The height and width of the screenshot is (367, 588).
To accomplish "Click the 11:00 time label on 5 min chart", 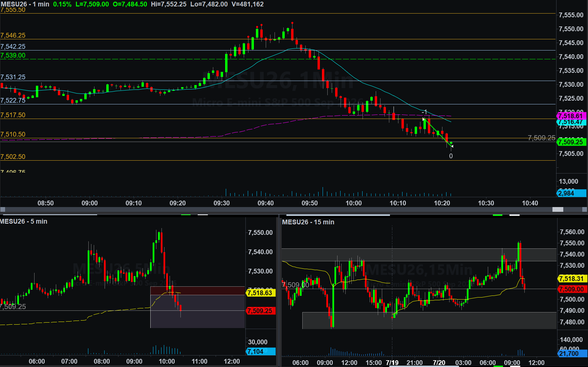I will [199, 361].
